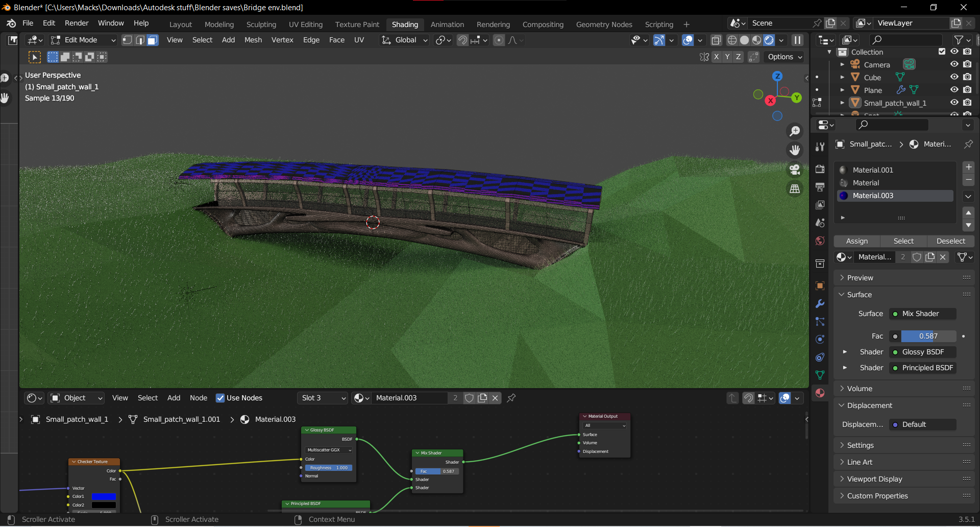Open Object Data properties tab icon
980x527 pixels.
(x=820, y=375)
